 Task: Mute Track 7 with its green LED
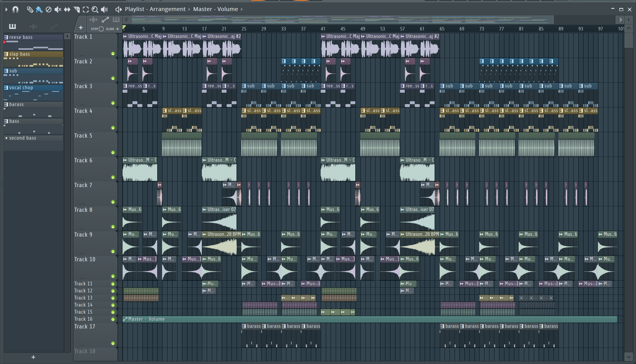pyautogui.click(x=113, y=202)
